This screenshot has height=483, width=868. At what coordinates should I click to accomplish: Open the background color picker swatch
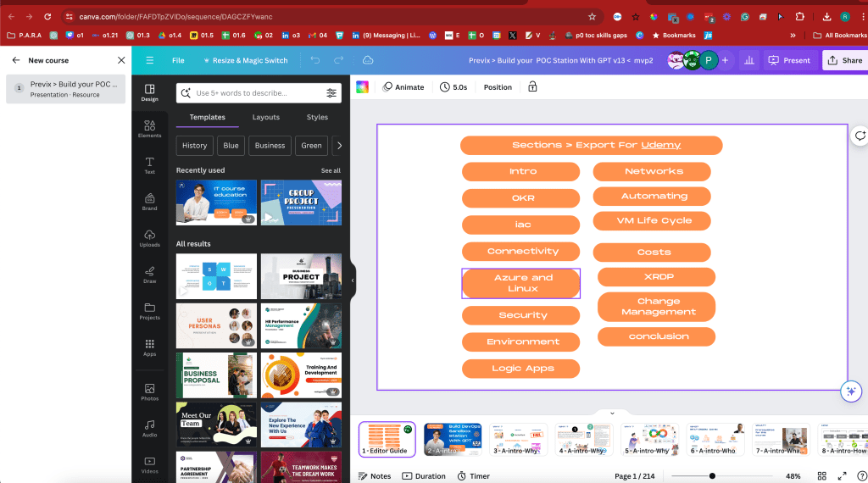[x=363, y=87]
